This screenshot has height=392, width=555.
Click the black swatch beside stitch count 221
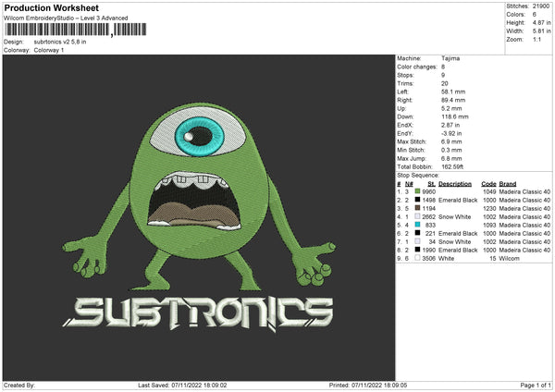point(418,233)
